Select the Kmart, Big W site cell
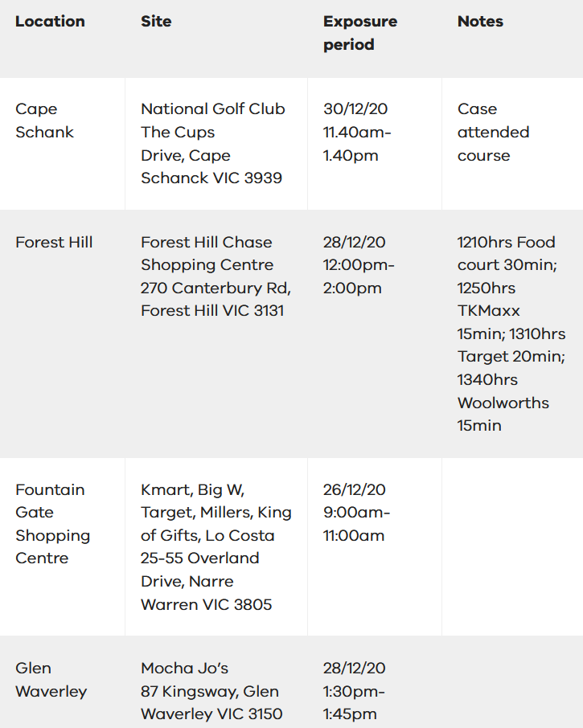The height and width of the screenshot is (728, 583). (x=216, y=547)
